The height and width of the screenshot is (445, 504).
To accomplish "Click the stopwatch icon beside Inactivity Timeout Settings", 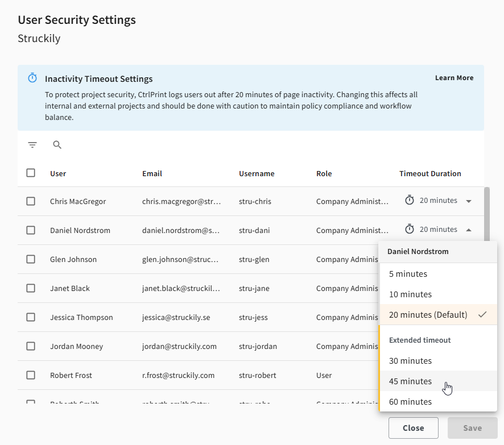I will coord(32,78).
